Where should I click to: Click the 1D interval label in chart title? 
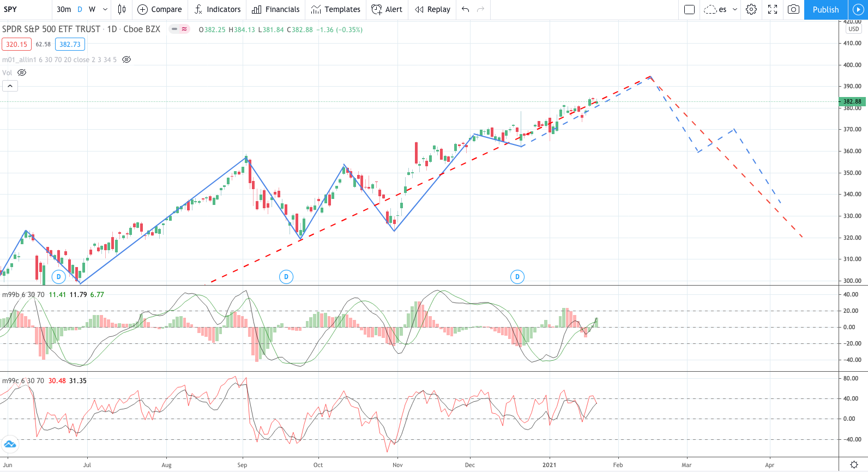[112, 29]
